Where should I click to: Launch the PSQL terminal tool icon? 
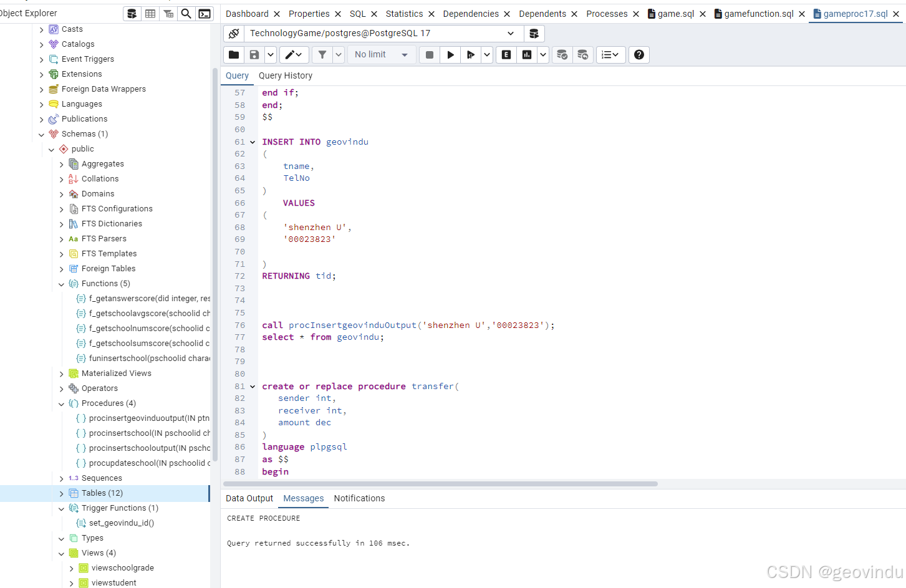205,13
